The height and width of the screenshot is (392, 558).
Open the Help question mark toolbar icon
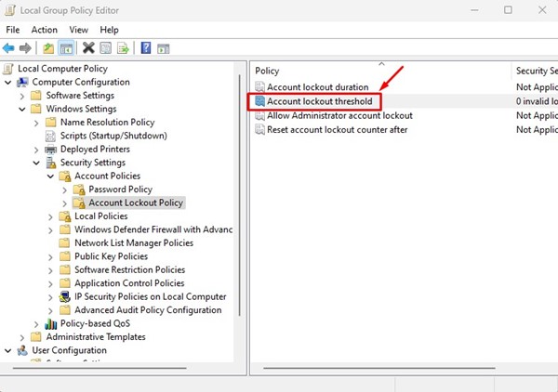pos(146,48)
